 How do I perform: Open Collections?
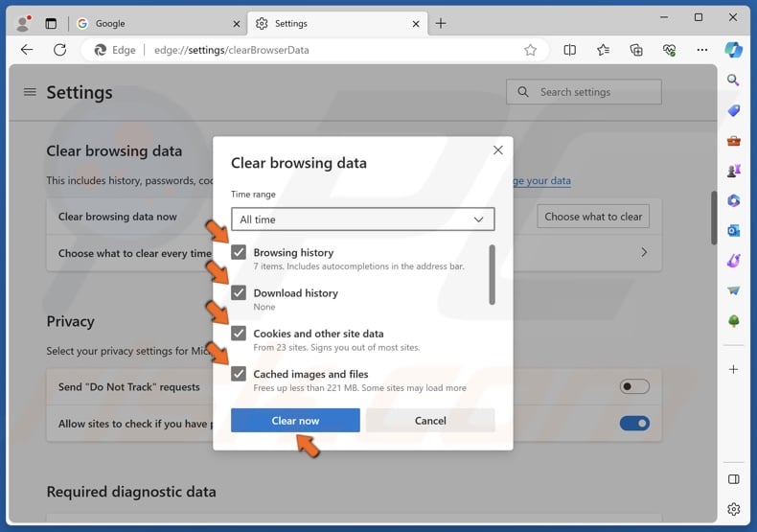[636, 50]
